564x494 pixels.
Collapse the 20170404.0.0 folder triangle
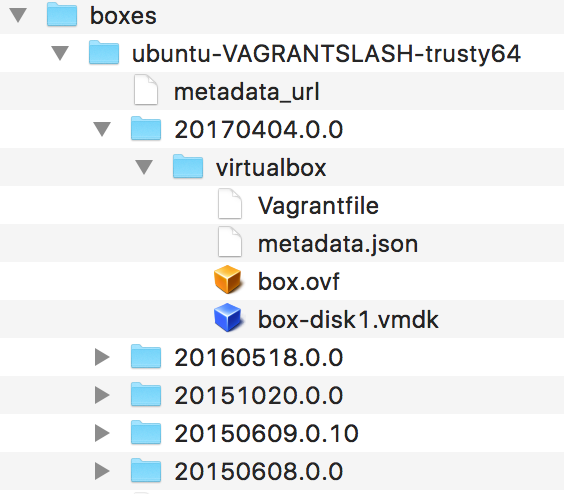pyautogui.click(x=102, y=129)
